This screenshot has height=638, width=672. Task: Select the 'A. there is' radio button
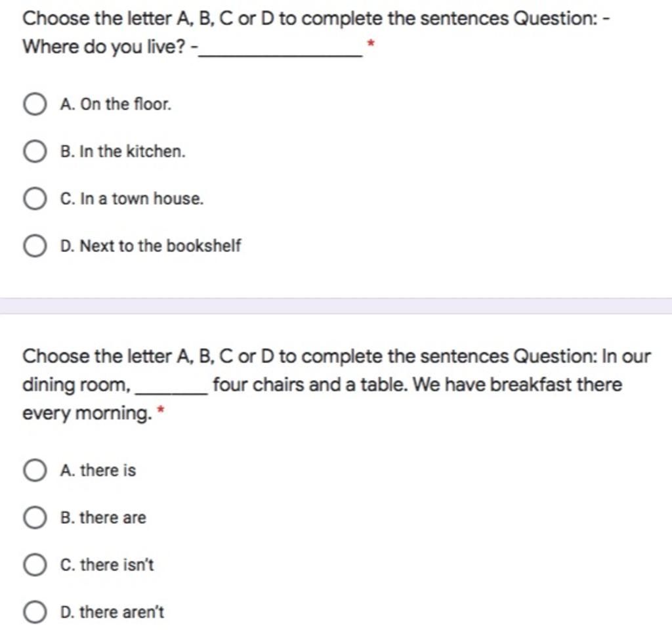[x=35, y=471]
